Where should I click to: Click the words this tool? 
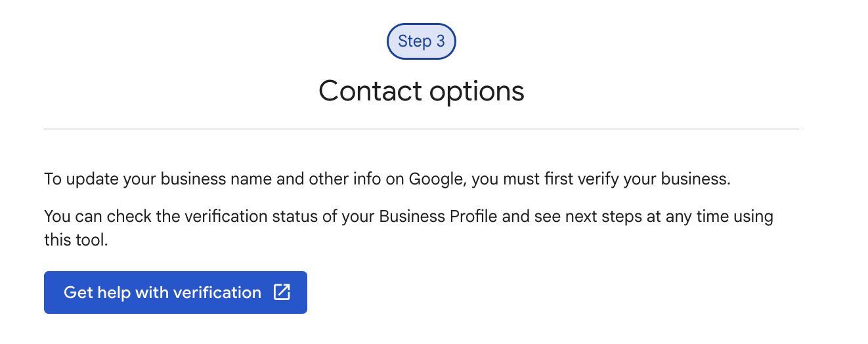click(76, 240)
